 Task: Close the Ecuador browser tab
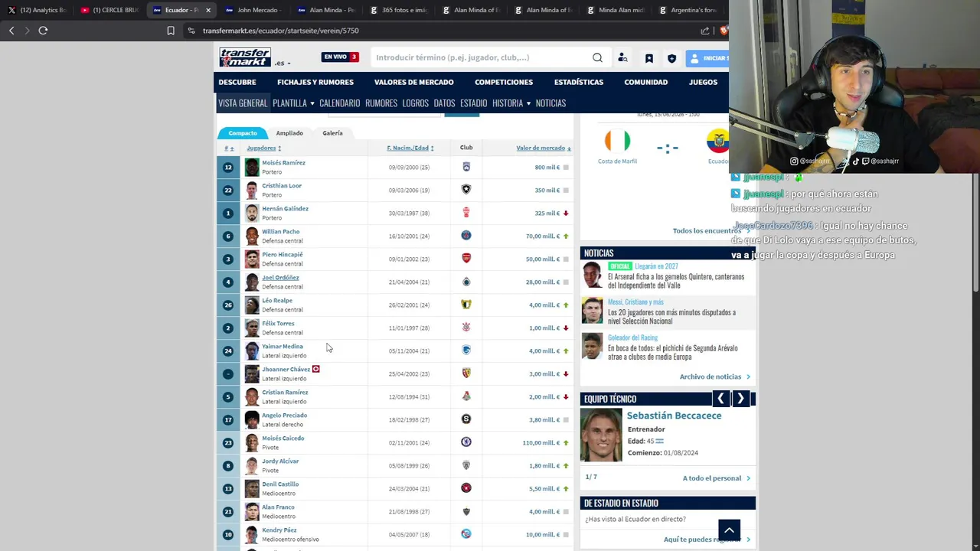pos(208,10)
